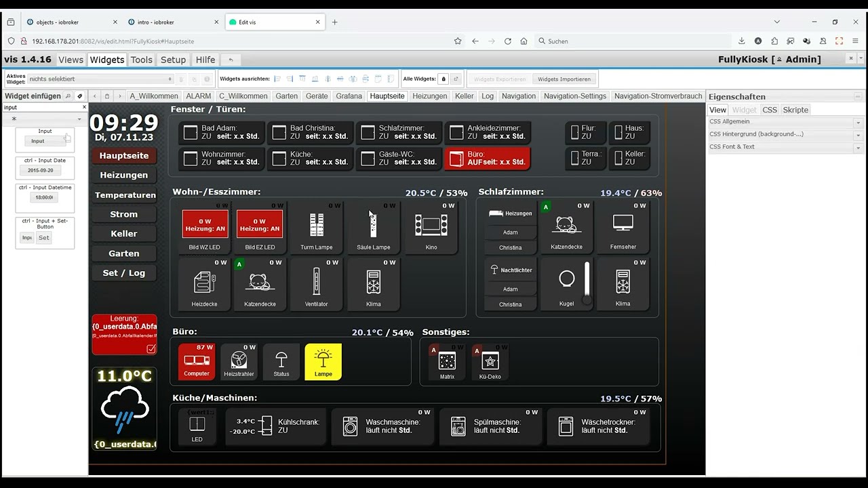Click the tag icon beside Widget einfügen
Screen dimensions: 868x488
point(79,96)
